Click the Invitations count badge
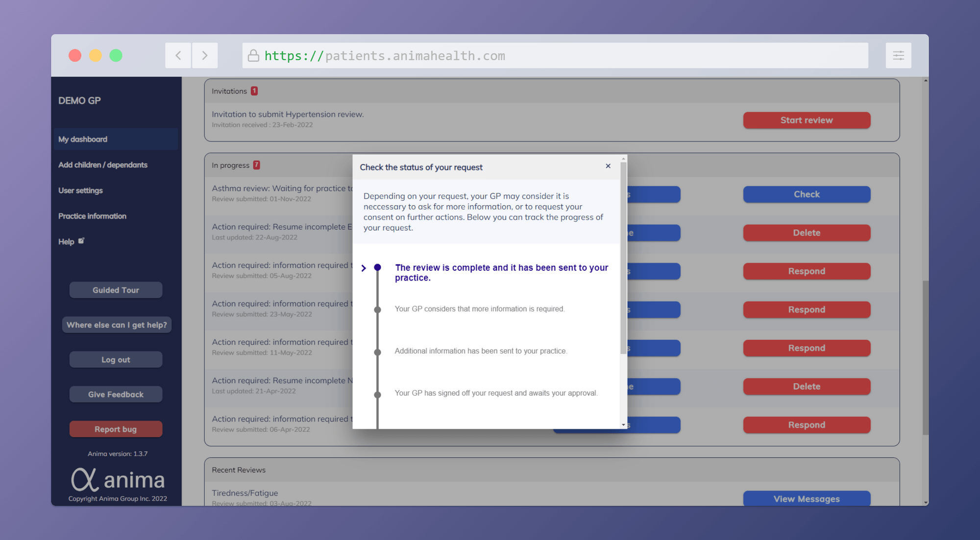 tap(254, 91)
